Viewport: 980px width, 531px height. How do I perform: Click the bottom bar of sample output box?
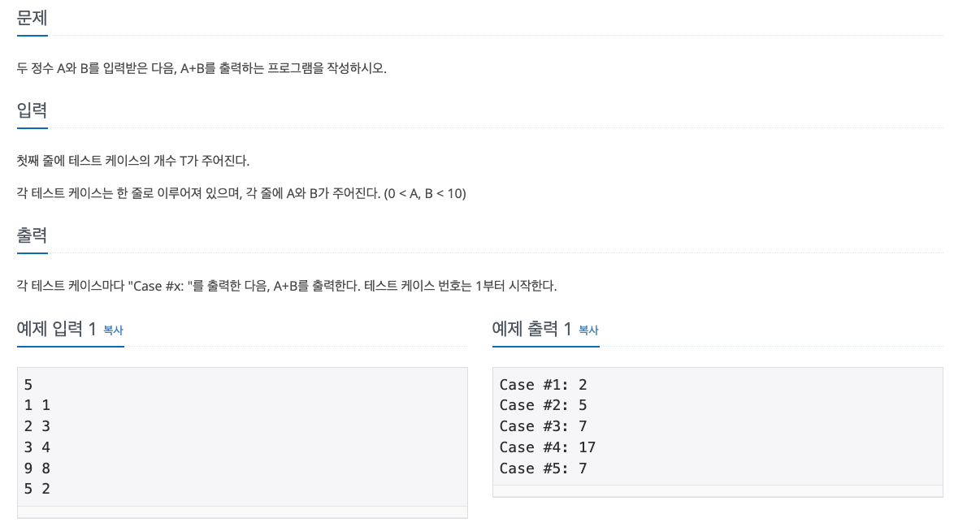tap(718, 491)
